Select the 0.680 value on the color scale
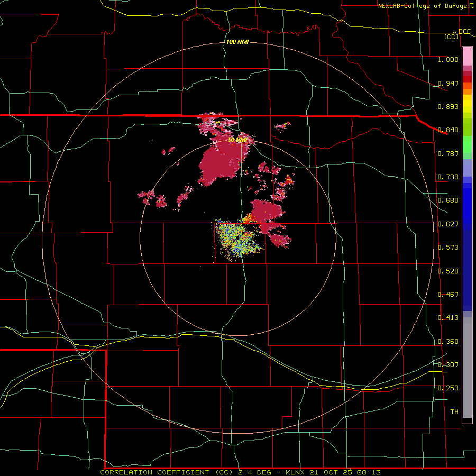Screen dimensions: 476x476 pyautogui.click(x=448, y=200)
